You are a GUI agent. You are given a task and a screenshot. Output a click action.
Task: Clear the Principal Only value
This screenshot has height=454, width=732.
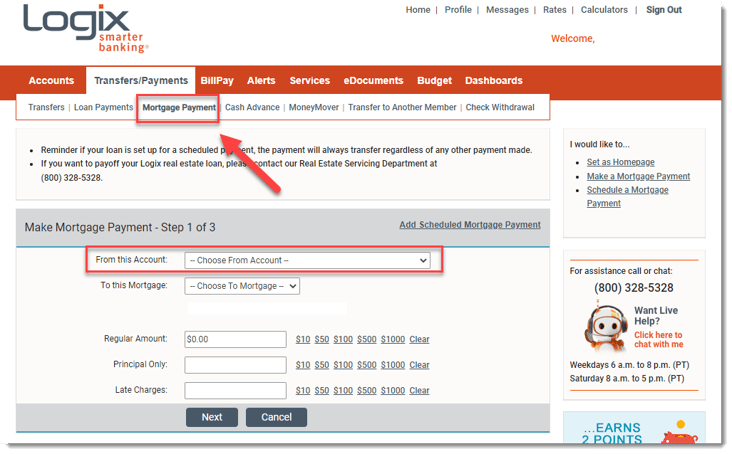pyautogui.click(x=419, y=365)
